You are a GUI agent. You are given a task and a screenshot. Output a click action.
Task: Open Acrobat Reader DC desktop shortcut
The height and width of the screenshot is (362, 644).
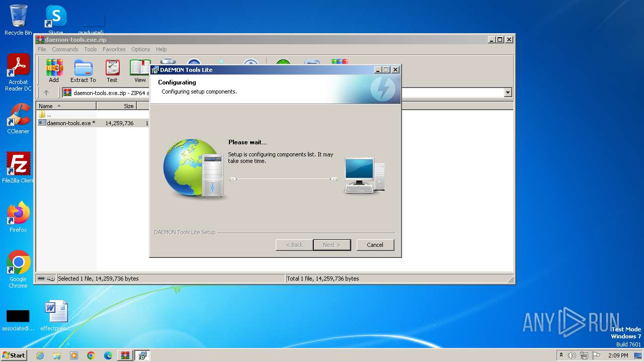tap(18, 73)
